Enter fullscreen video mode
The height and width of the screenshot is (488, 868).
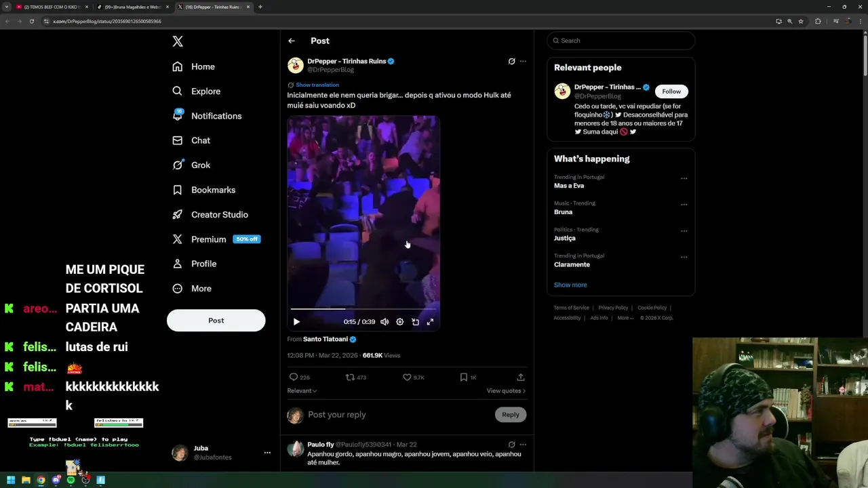point(430,322)
